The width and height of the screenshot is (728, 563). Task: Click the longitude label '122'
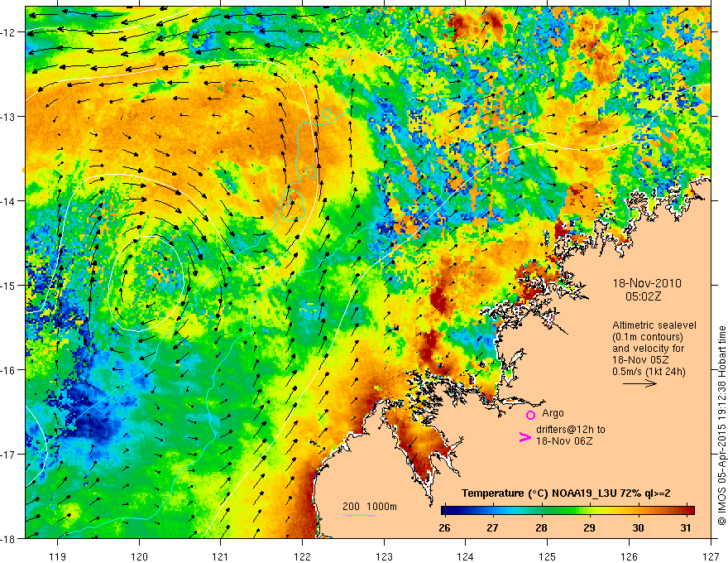point(302,556)
